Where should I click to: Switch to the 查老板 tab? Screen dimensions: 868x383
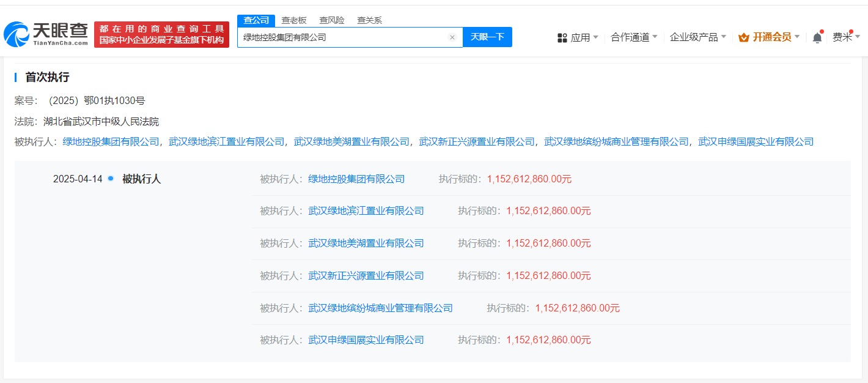(294, 20)
